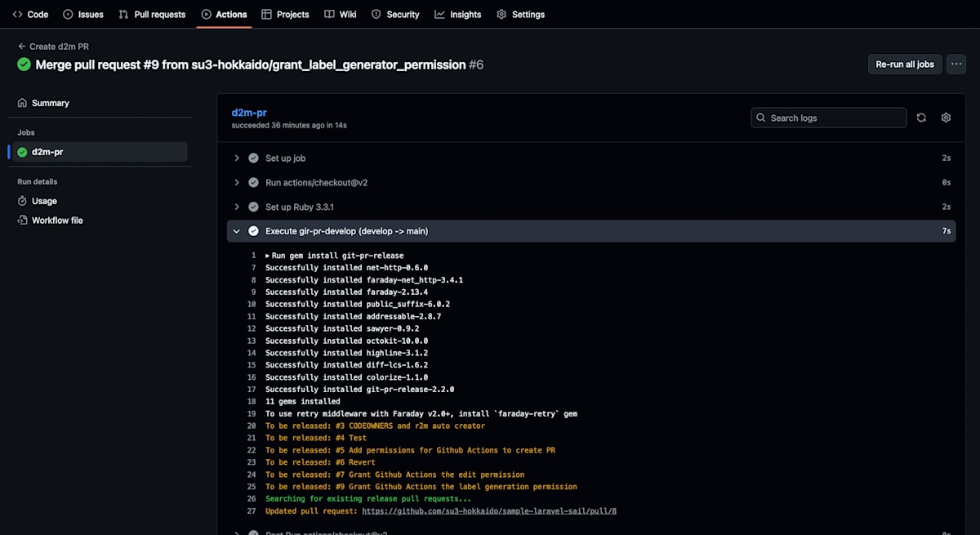Click log line number 27
Screen dimensions: 980x535
(252, 511)
